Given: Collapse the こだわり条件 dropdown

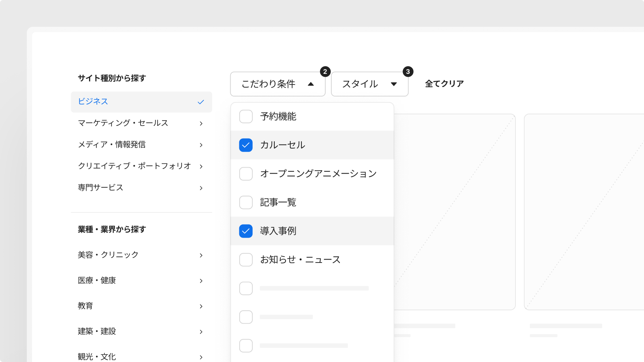Looking at the screenshot, I should 278,84.
